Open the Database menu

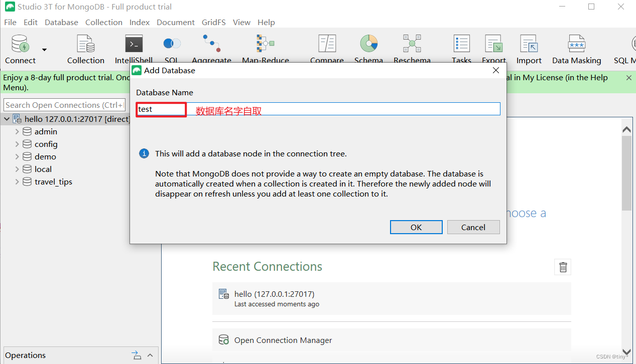(61, 22)
